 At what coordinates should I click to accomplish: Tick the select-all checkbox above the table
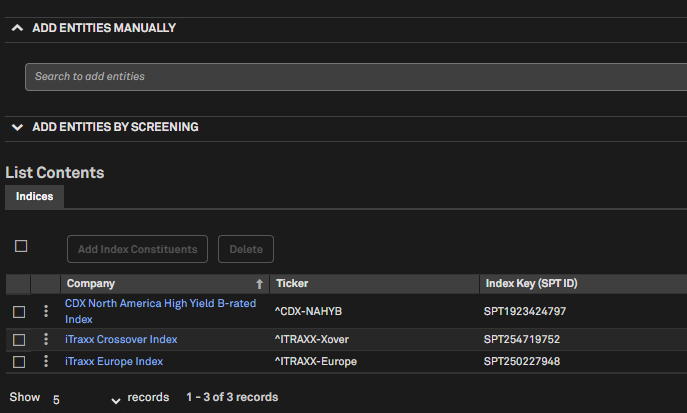[21, 246]
